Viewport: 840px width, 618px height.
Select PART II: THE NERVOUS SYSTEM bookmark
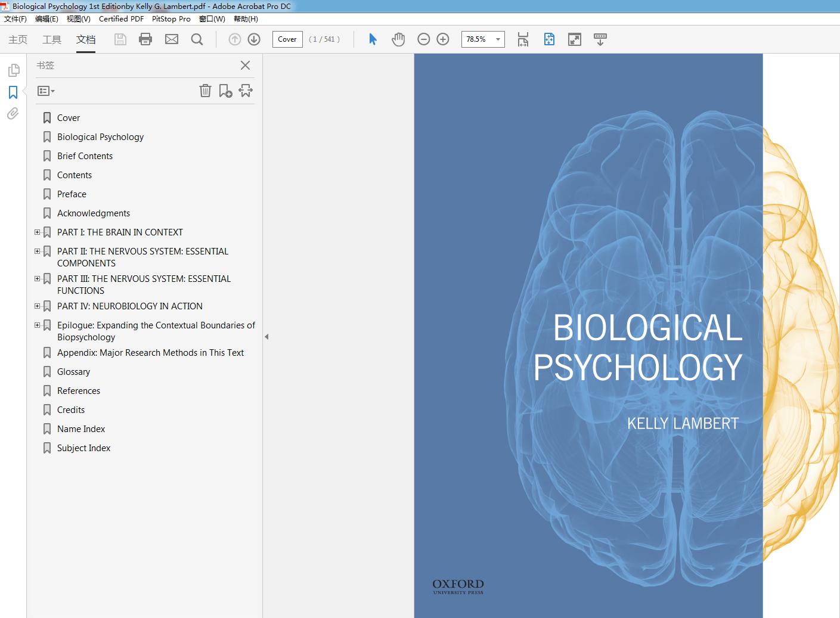tap(143, 257)
